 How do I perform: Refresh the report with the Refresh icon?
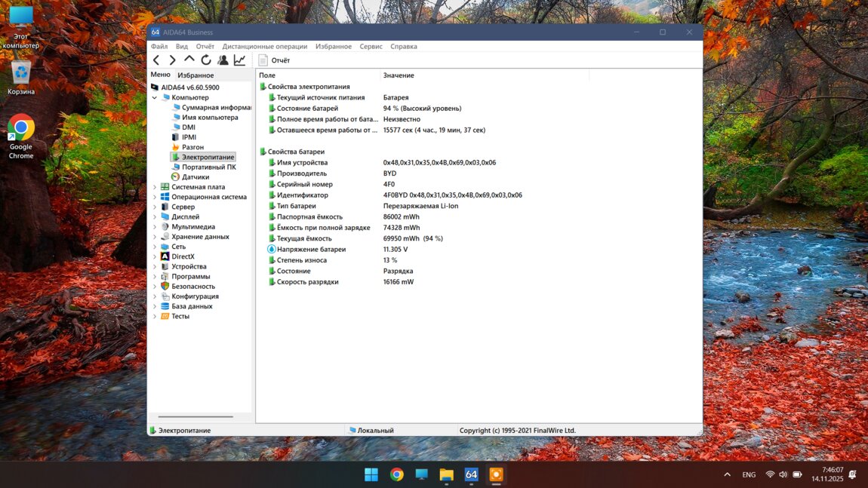205,60
